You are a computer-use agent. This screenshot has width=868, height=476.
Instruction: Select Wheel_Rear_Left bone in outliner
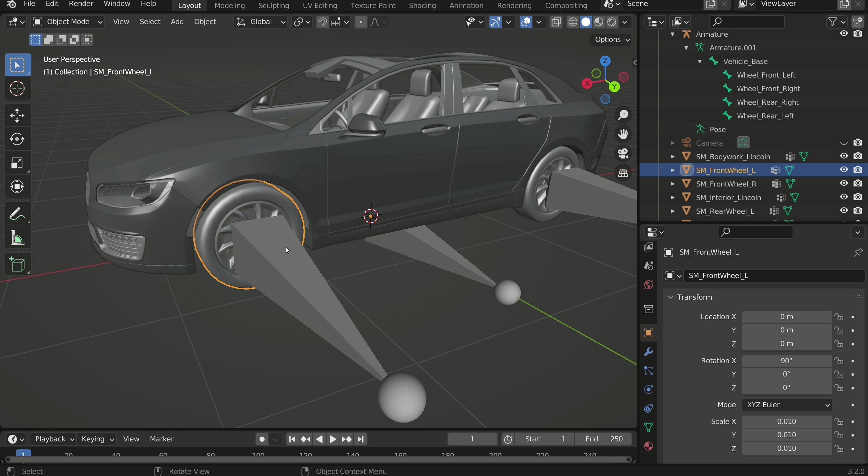tap(765, 116)
